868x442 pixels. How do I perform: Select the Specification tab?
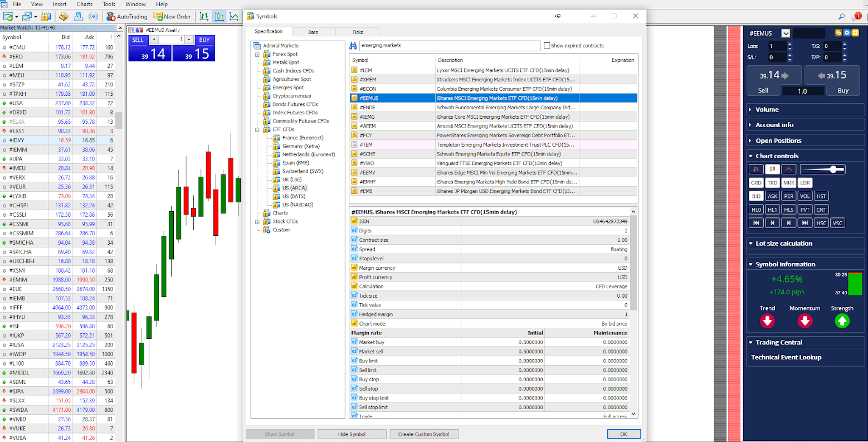click(269, 31)
